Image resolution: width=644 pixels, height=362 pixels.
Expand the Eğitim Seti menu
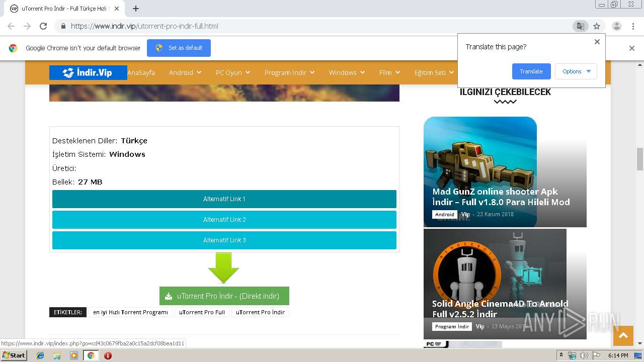pos(434,72)
